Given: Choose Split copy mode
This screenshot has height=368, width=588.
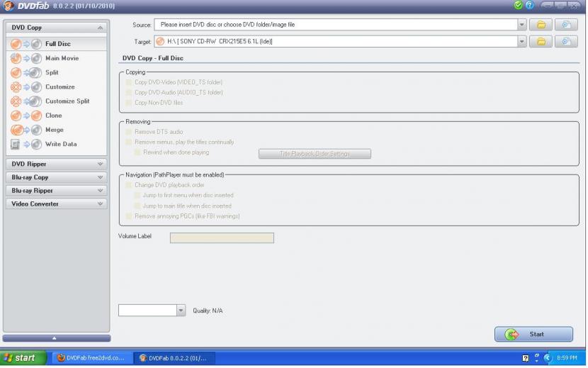Looking at the screenshot, I should click(x=57, y=72).
